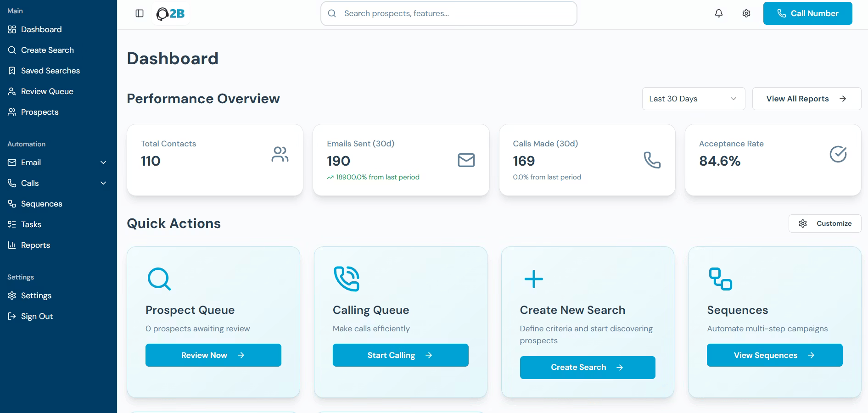This screenshot has width=868, height=413.
Task: Click the settings gear icon in header
Action: [x=746, y=13]
